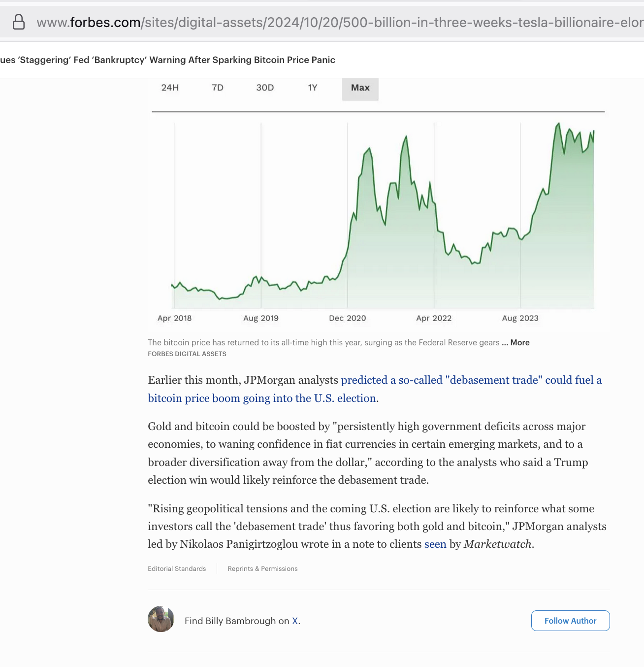Select the 1Y chart range tab
The height and width of the screenshot is (667, 644).
click(313, 88)
